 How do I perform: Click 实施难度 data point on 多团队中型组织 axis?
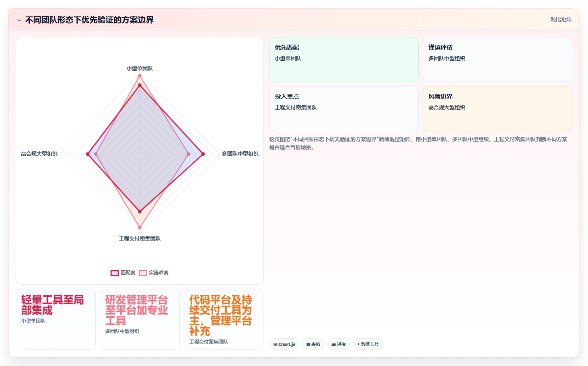189,154
